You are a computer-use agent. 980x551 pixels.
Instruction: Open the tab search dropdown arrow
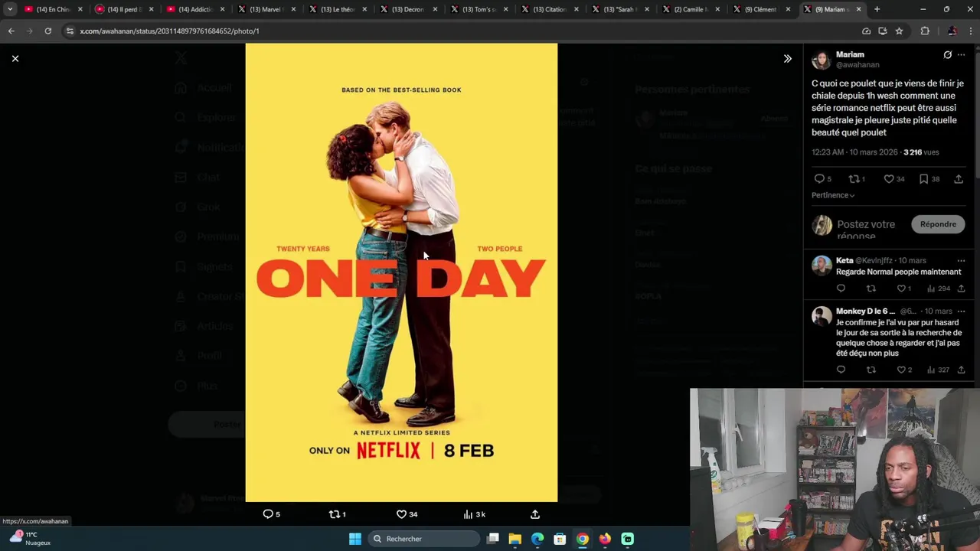(10, 9)
